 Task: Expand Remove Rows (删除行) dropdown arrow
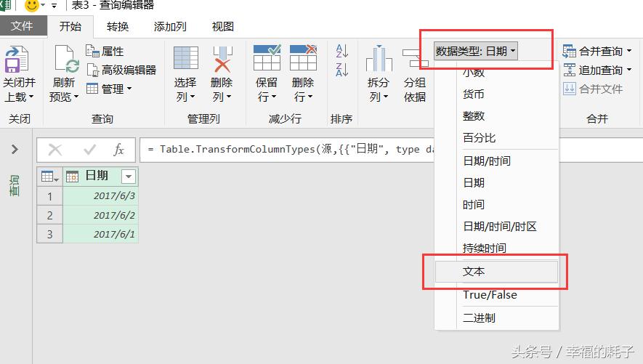coord(310,97)
